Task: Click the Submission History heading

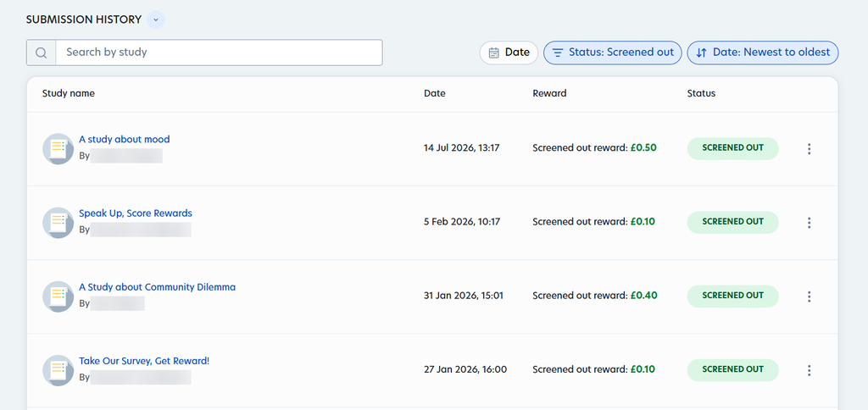Action: (84, 20)
